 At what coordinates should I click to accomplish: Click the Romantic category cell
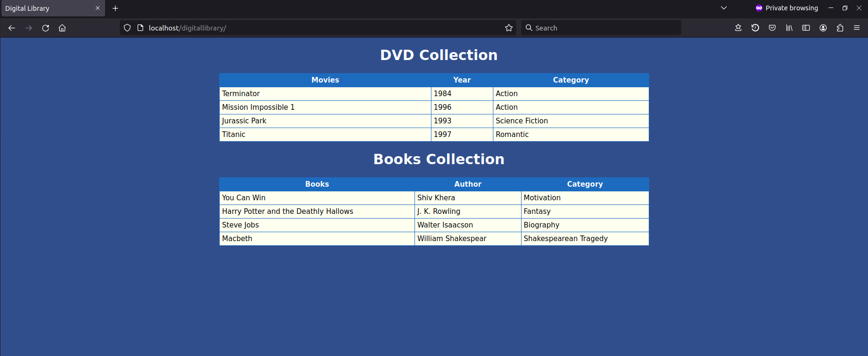coord(571,135)
